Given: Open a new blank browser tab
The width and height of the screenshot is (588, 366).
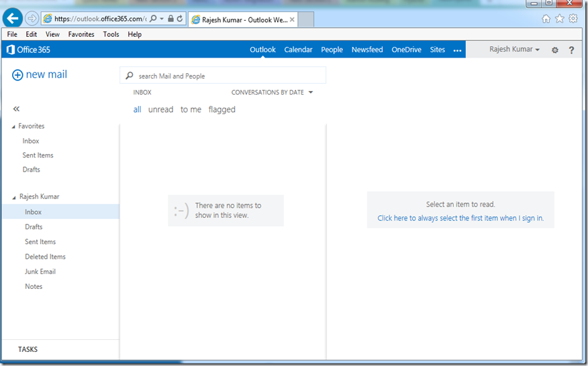Looking at the screenshot, I should pos(306,19).
